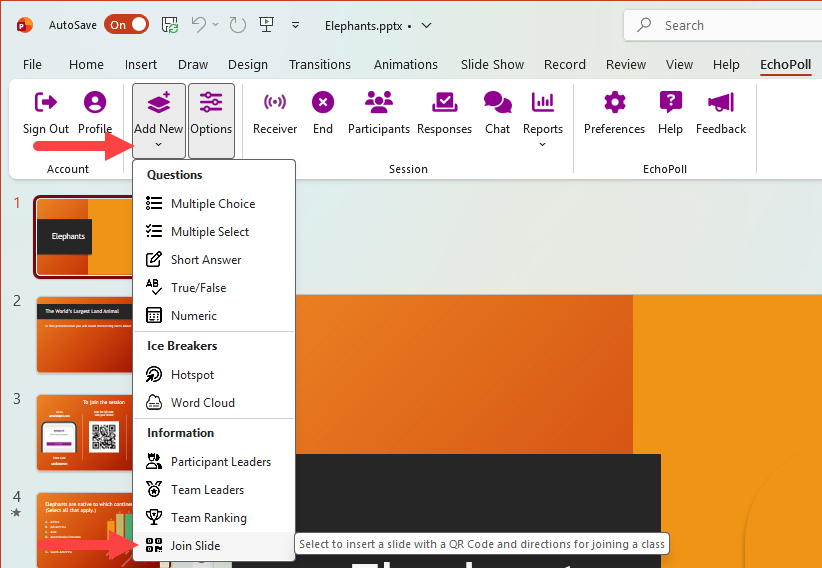This screenshot has width=822, height=568.
Task: Open EchoPoll Options sliders icon
Action: (211, 102)
